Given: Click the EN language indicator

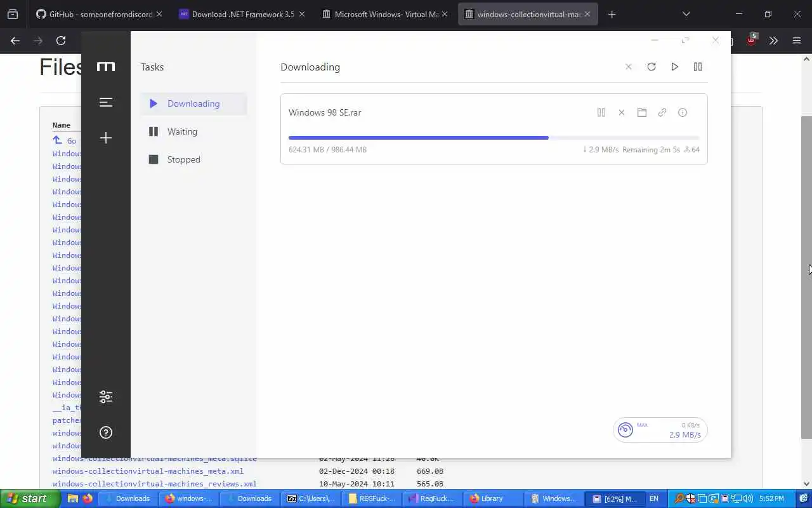Looking at the screenshot, I should pos(654,498).
